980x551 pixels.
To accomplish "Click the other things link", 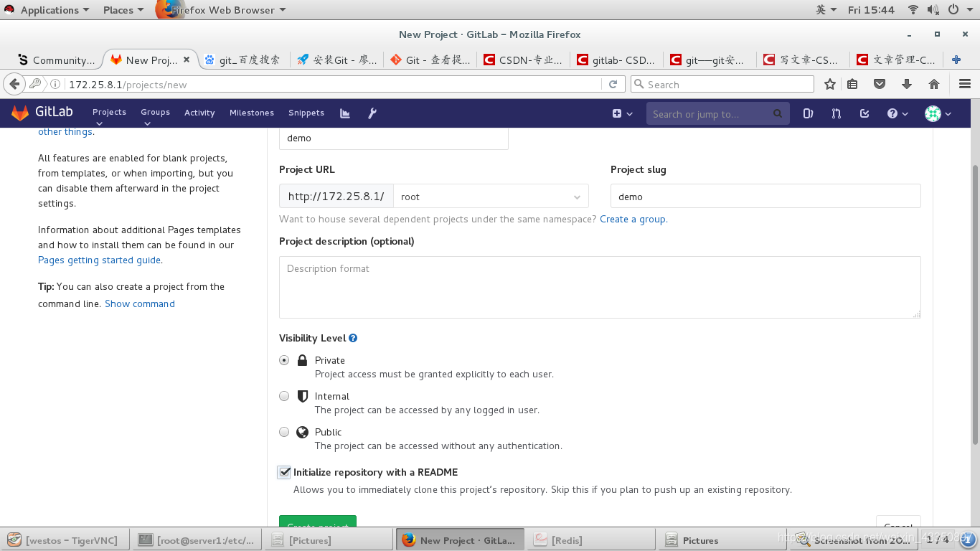I will click(x=65, y=132).
